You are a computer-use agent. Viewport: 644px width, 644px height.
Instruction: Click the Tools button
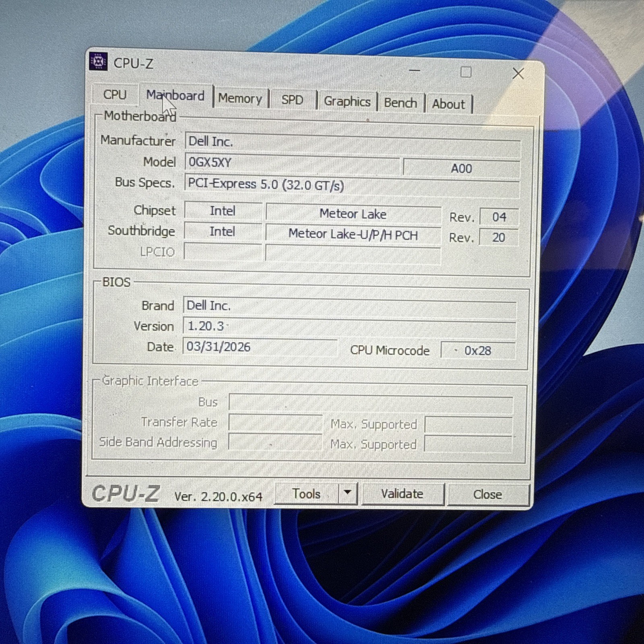[x=307, y=493]
